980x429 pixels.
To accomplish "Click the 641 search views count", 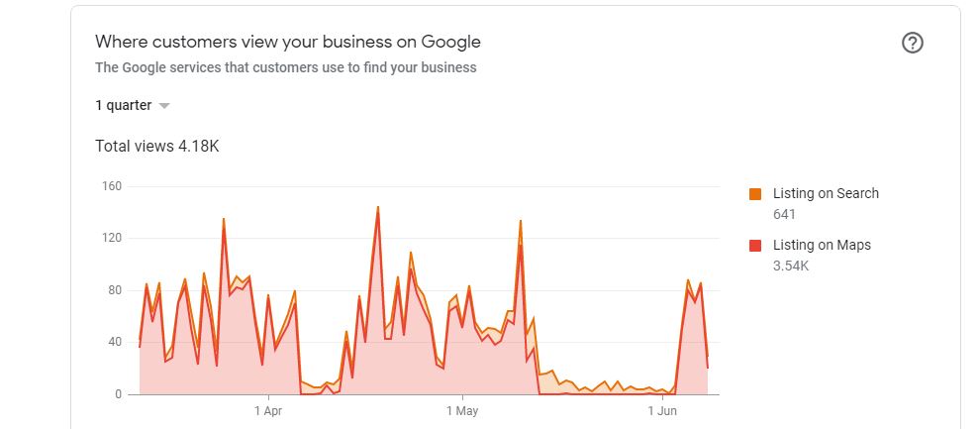I will tap(784, 214).
